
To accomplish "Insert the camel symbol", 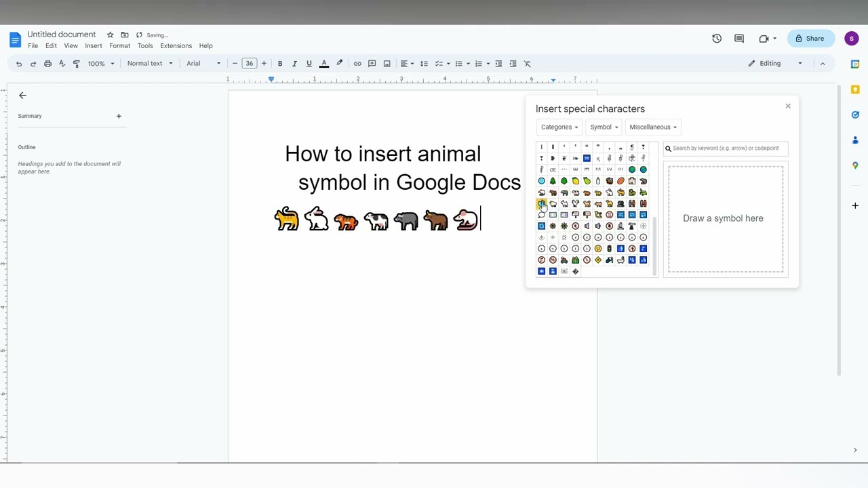I will click(609, 203).
